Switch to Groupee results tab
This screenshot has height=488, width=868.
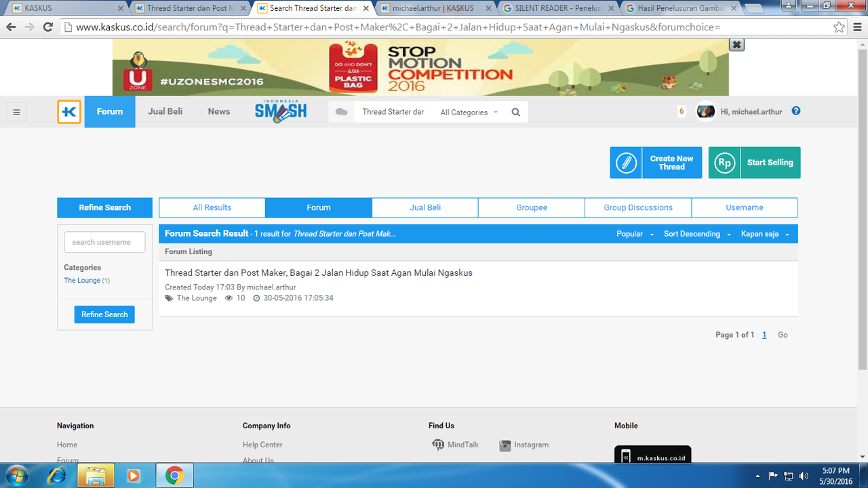tap(532, 207)
